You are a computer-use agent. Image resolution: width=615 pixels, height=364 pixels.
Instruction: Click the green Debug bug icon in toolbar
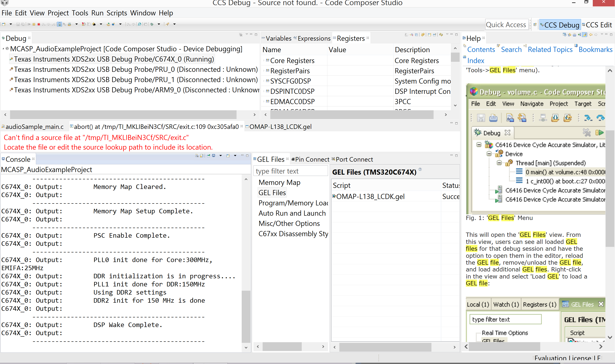[x=152, y=24]
